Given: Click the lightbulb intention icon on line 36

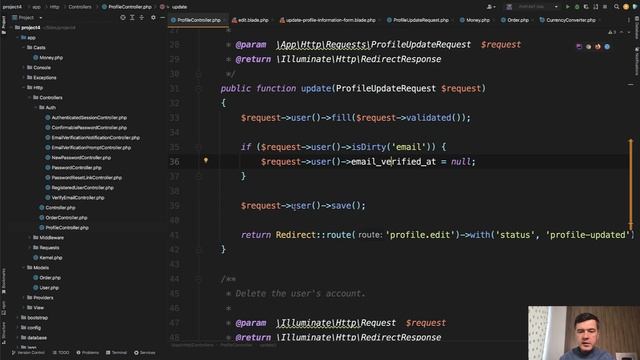Looking at the screenshot, I should 206,160.
